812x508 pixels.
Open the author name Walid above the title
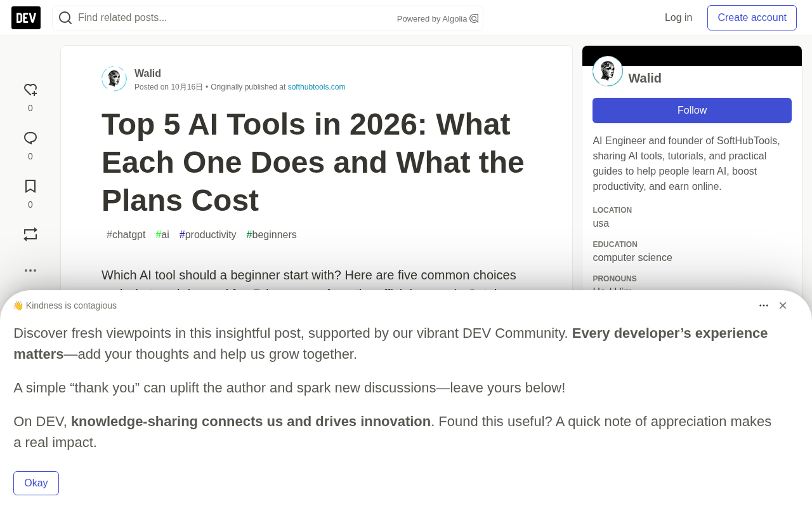coord(148,74)
